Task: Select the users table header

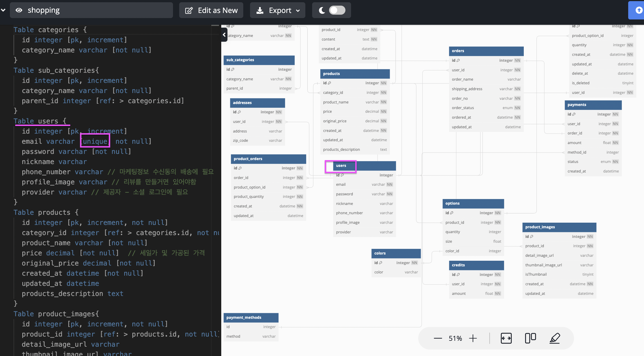Action: [364, 166]
